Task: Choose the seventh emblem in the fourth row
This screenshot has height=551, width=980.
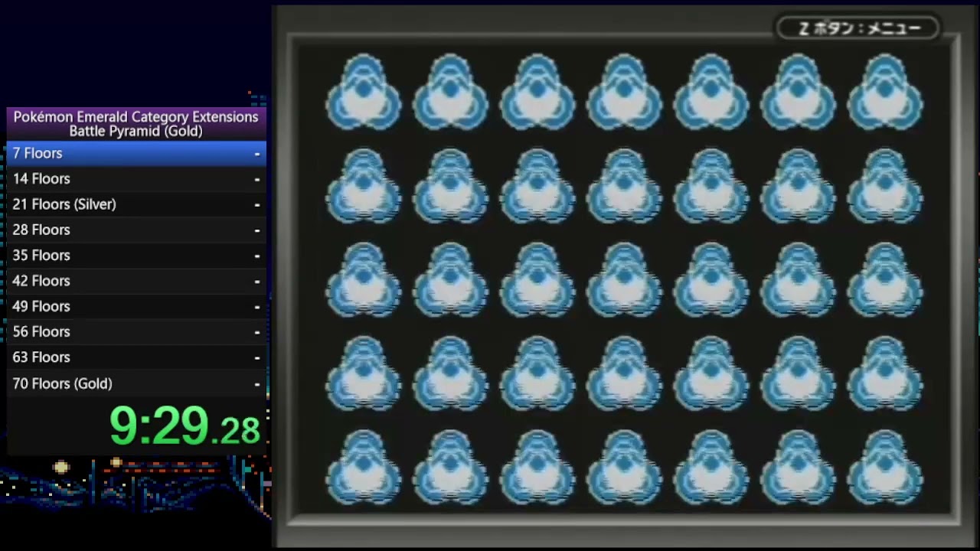Action: [885, 374]
